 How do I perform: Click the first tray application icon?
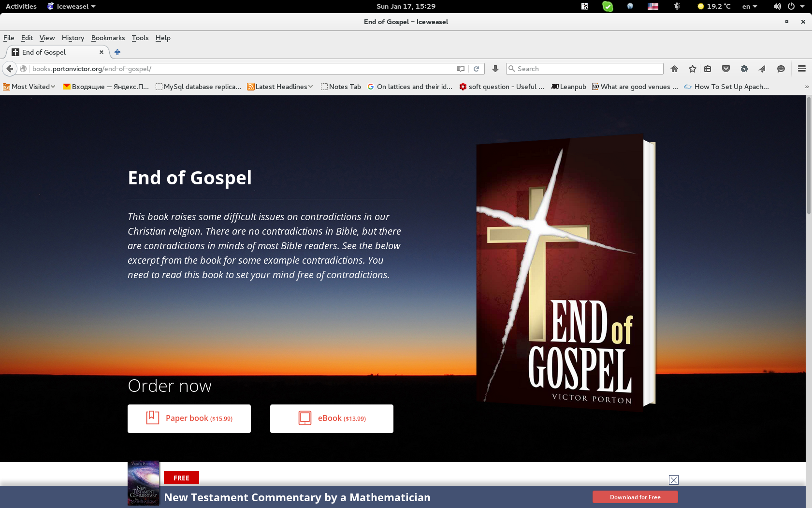point(585,6)
